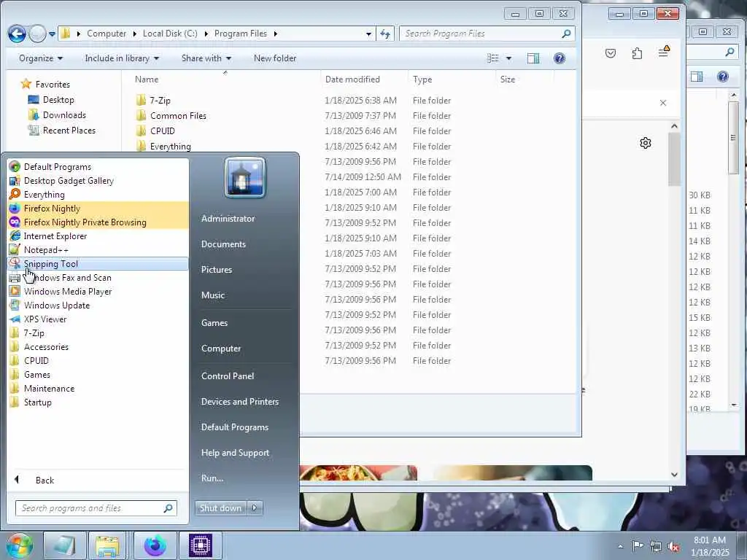Click Local Disk (C:) in breadcrumb
747x560 pixels.
click(x=170, y=34)
